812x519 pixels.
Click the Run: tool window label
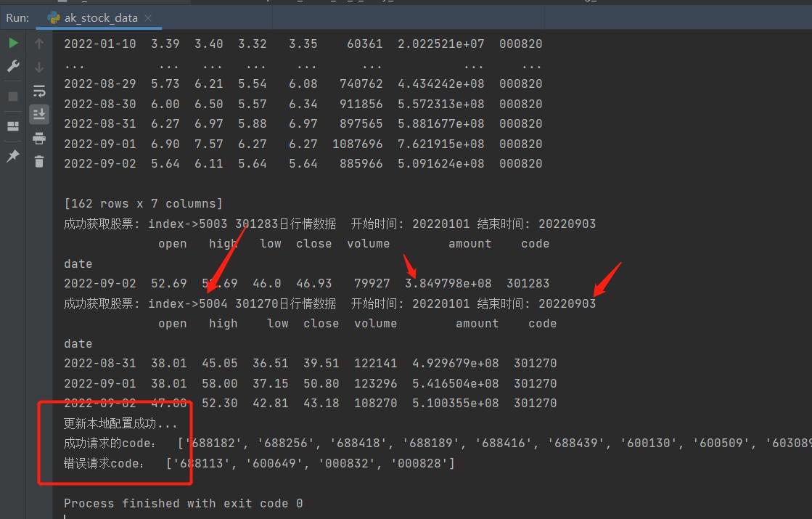[17, 17]
